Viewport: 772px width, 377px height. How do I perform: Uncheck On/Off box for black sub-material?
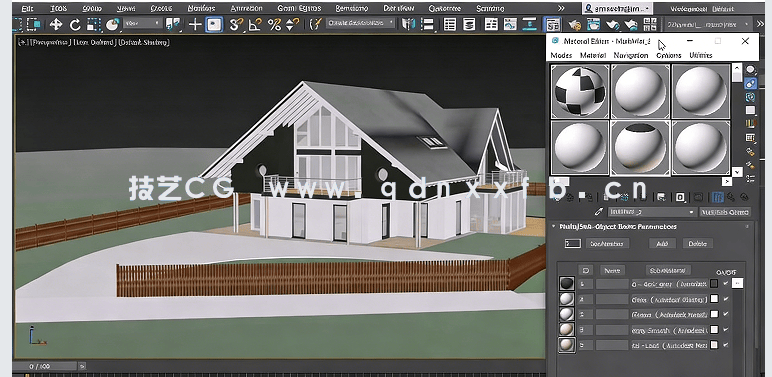pyautogui.click(x=726, y=283)
